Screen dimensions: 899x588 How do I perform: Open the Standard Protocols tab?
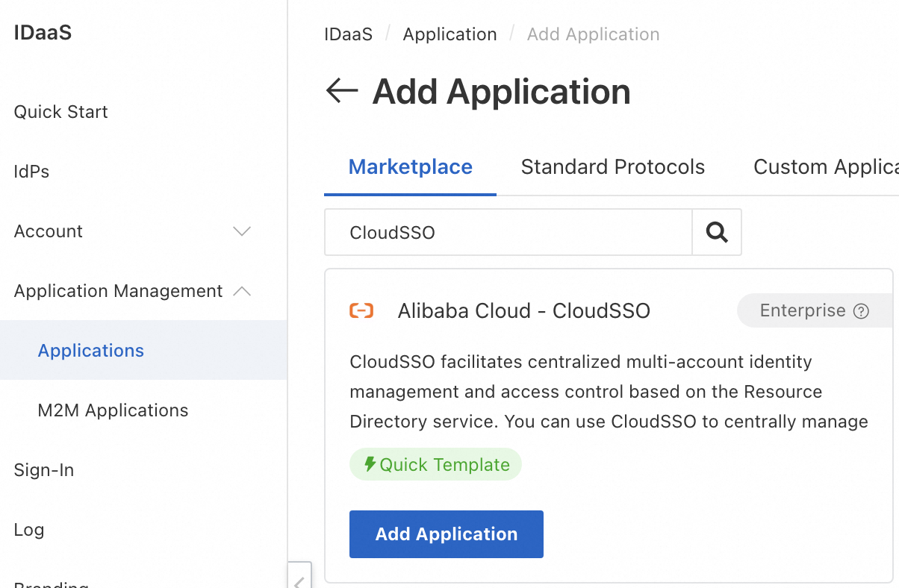point(612,167)
